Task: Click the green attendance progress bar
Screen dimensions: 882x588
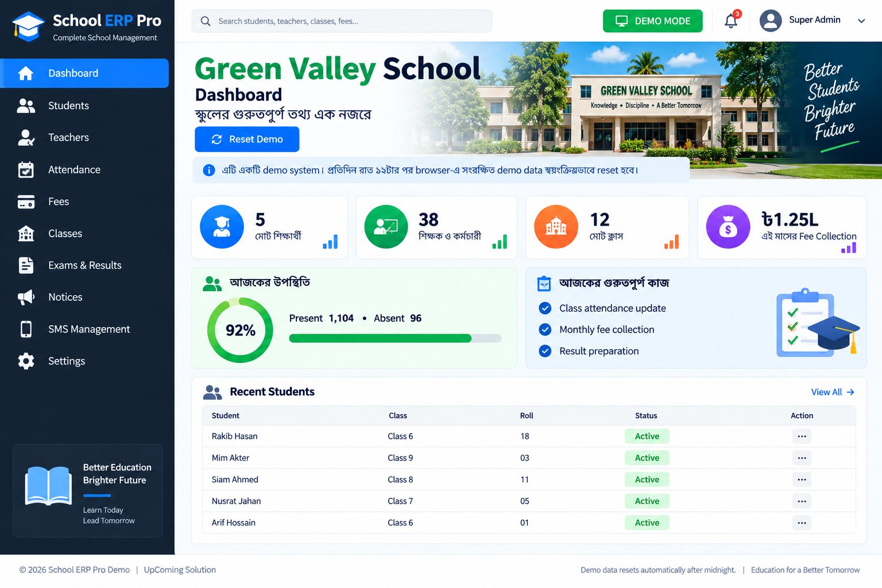Action: coord(395,338)
